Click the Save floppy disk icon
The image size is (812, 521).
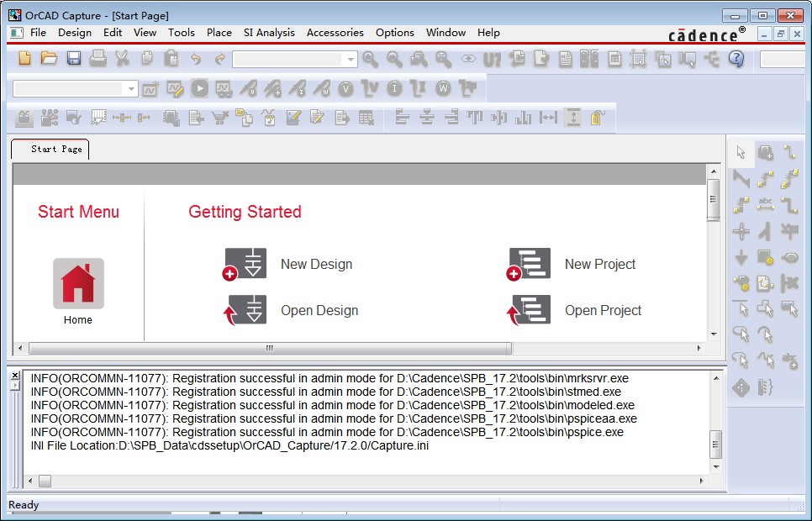(74, 59)
